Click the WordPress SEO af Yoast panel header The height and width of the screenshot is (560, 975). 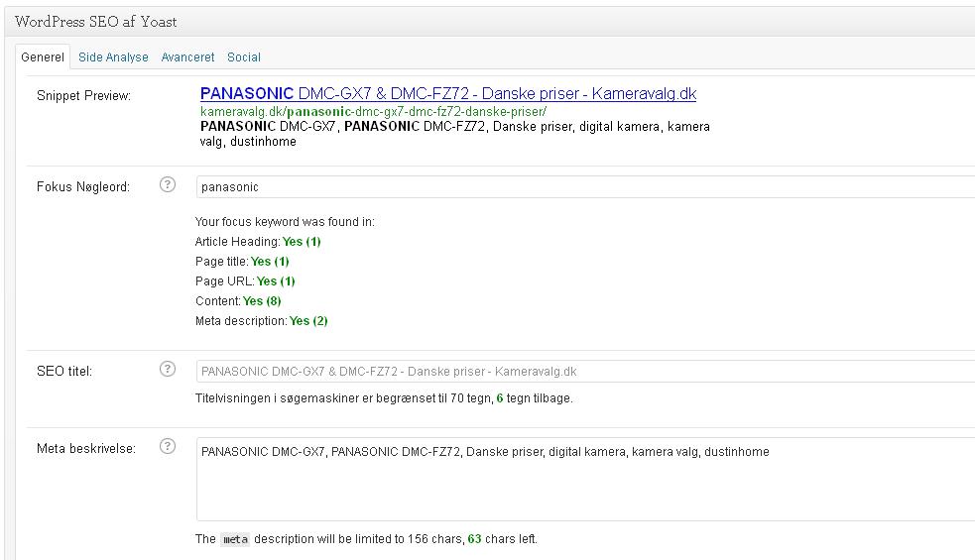click(x=96, y=21)
